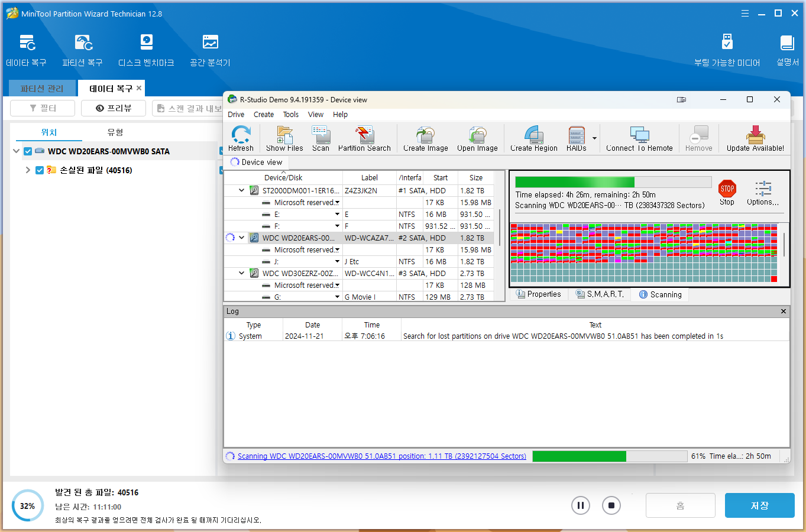Collapse ST2000DM001 disk in device list
Viewport: 806px width, 532px height.
point(241,190)
